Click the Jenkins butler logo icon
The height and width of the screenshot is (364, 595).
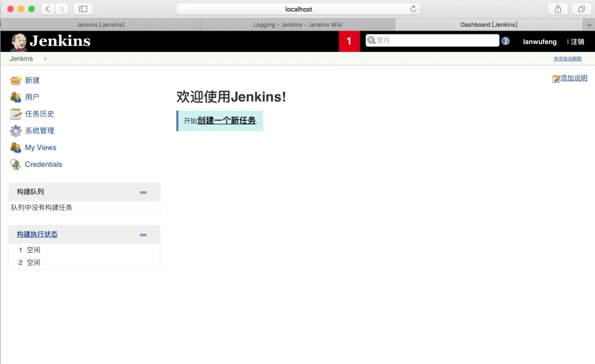point(19,42)
